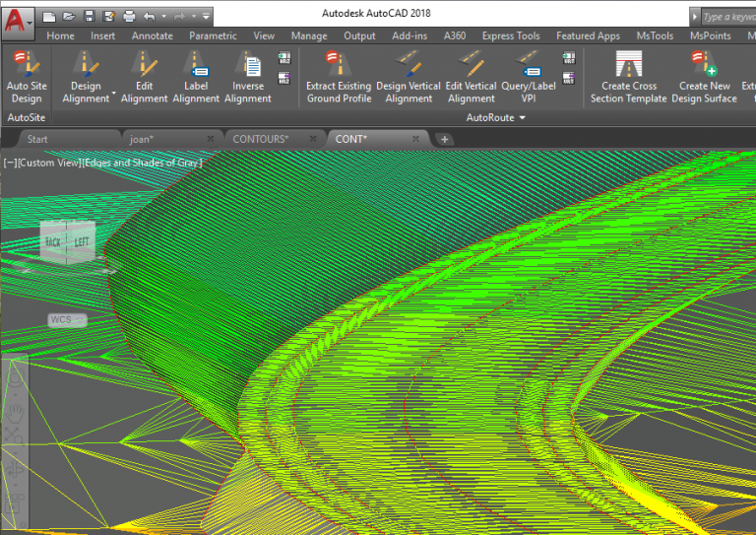This screenshot has height=535, width=756.
Task: Click the Auto Site Design icon
Action: click(x=26, y=67)
